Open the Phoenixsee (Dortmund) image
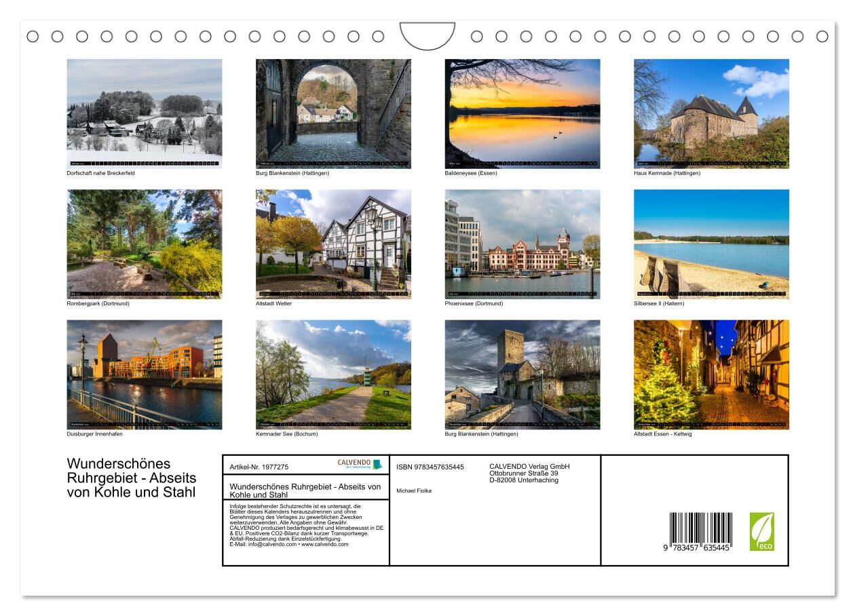 click(522, 244)
